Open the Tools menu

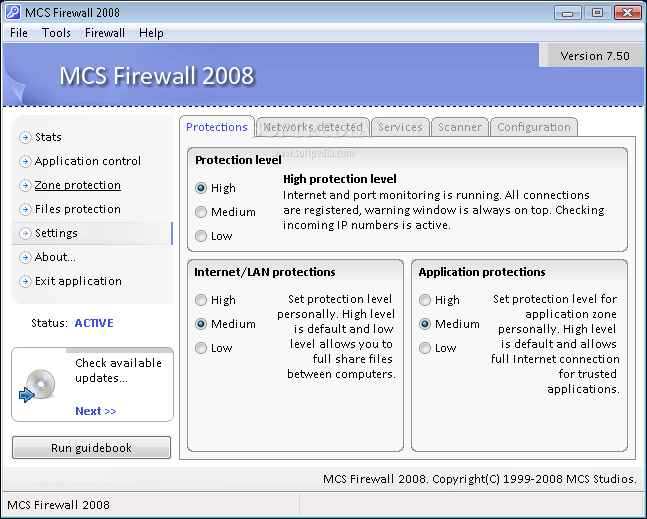[56, 33]
